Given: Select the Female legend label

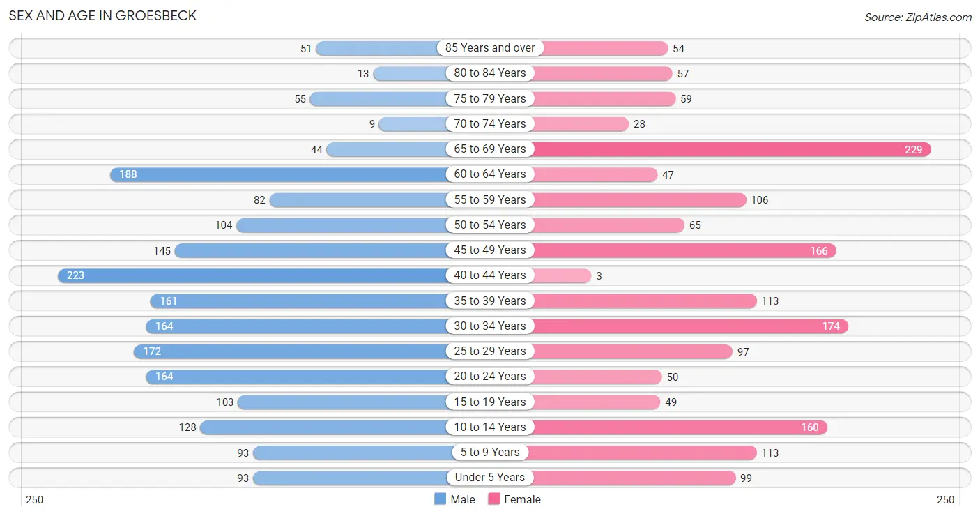Looking at the screenshot, I should pos(523,499).
